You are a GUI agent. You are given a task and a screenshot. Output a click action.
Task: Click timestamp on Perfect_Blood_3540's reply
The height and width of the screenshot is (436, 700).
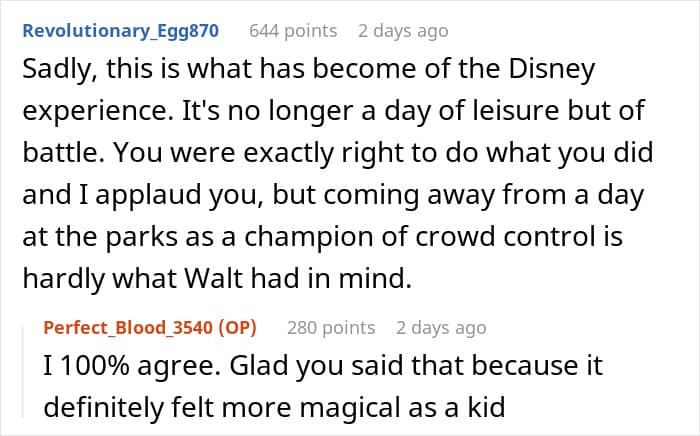441,327
